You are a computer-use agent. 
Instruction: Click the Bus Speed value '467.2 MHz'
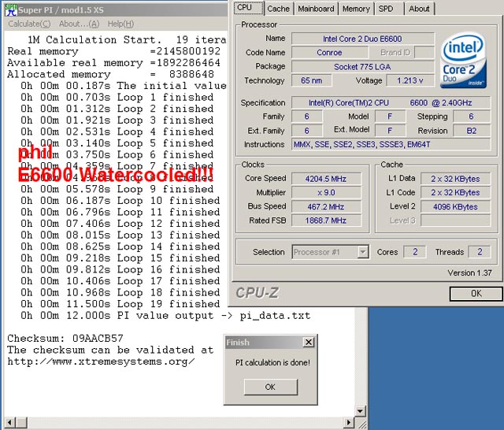click(326, 206)
